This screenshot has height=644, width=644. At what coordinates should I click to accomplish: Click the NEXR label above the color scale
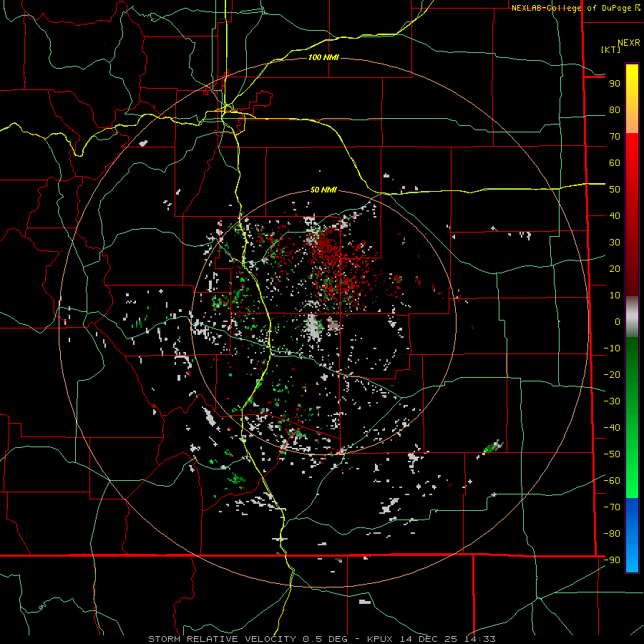coord(629,43)
